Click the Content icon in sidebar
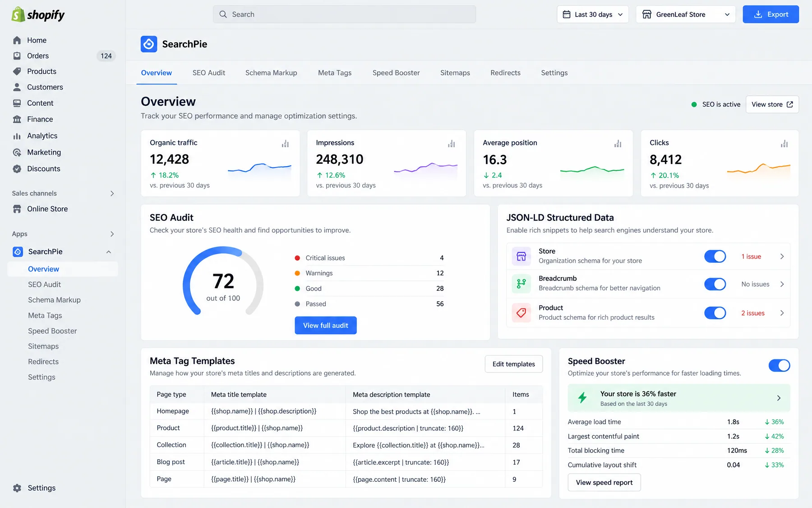 coord(17,103)
